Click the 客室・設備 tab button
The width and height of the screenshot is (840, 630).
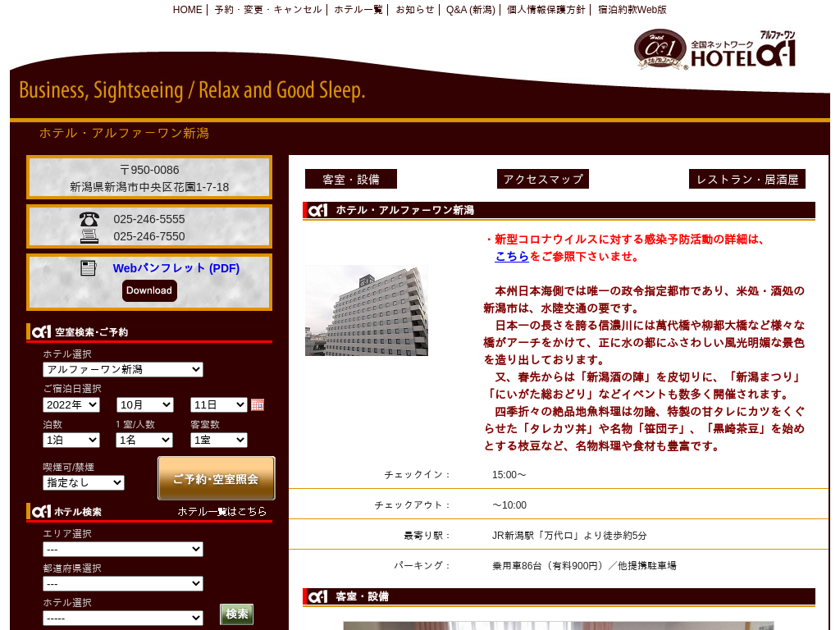(x=351, y=180)
